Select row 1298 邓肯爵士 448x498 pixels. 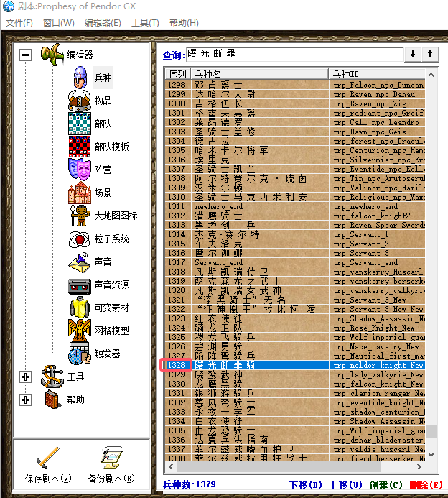coord(295,85)
